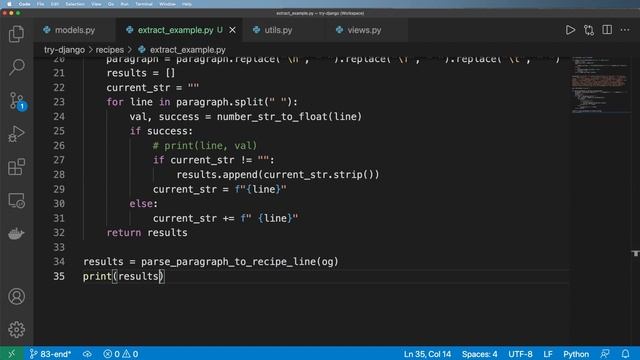Image resolution: width=640 pixels, height=360 pixels.
Task: Select language mode Python
Action: coord(576,354)
